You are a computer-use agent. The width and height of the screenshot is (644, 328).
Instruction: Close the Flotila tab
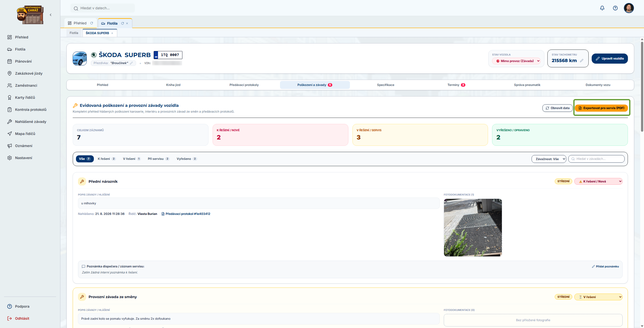127,23
